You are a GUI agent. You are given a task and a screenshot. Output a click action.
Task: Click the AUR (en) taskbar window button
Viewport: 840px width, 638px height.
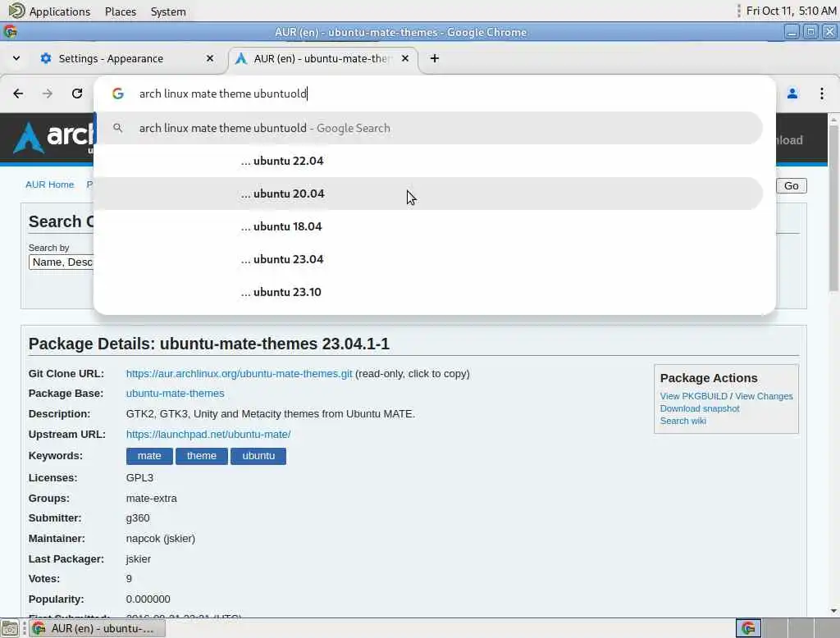click(97, 628)
